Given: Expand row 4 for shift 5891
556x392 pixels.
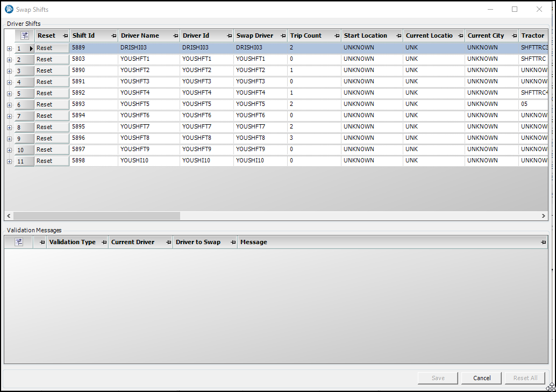Looking at the screenshot, I should click(10, 83).
